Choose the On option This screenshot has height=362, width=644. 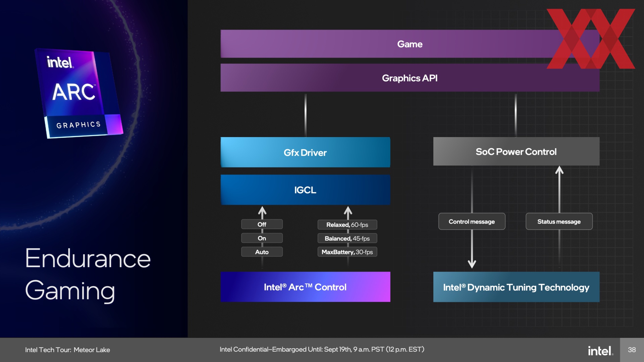click(262, 238)
